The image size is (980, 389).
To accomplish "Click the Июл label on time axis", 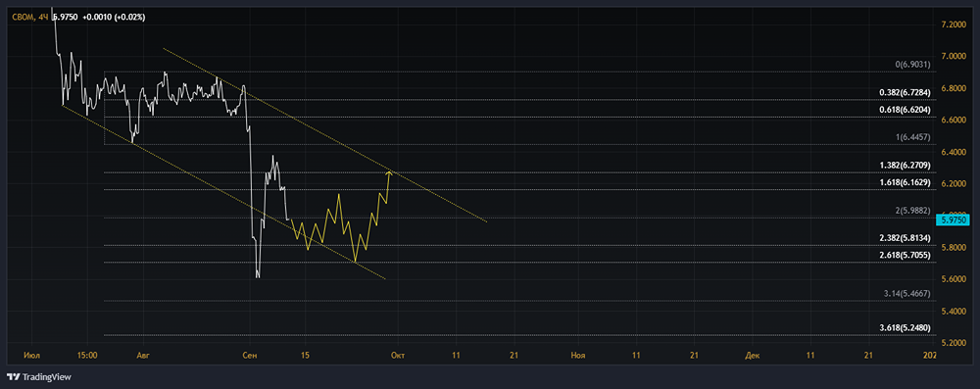I will (x=31, y=356).
